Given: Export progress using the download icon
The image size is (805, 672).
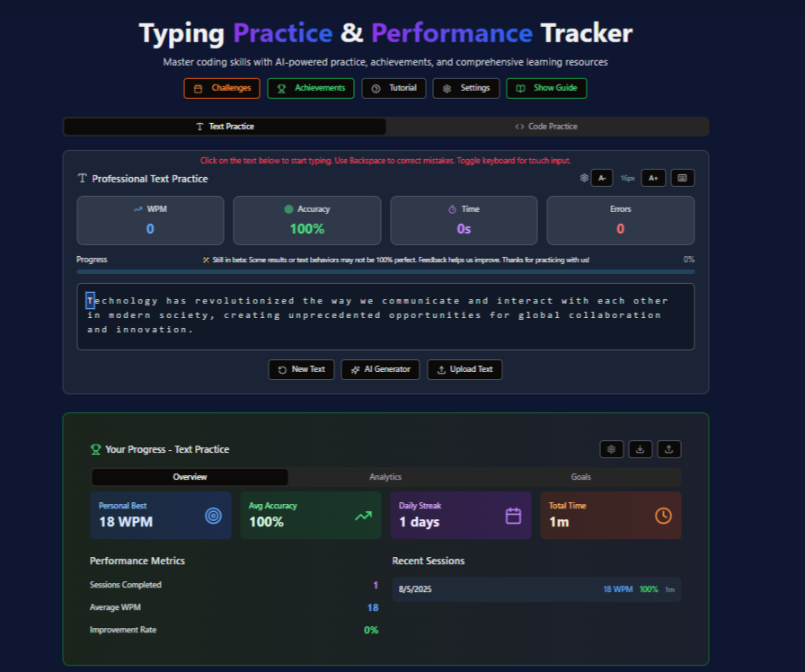Looking at the screenshot, I should coord(641,449).
